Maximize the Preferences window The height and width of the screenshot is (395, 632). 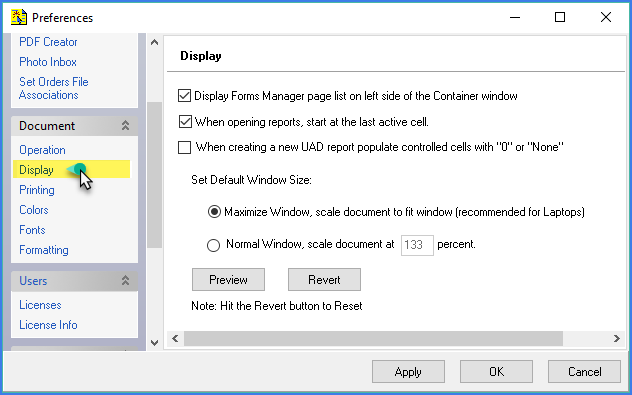click(560, 17)
